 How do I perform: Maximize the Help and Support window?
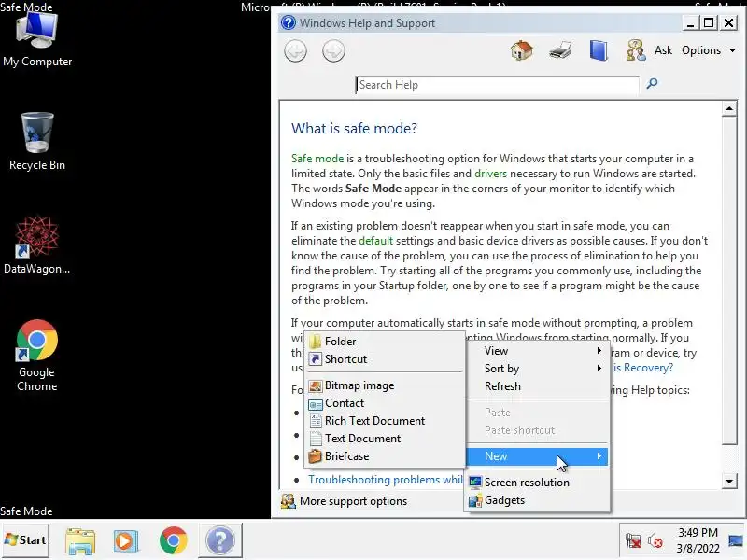[x=709, y=22]
